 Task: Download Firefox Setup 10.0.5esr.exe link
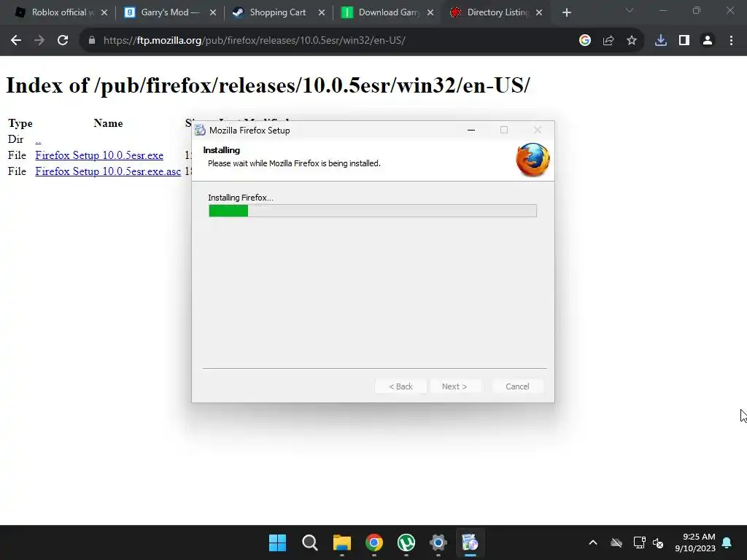[99, 155]
